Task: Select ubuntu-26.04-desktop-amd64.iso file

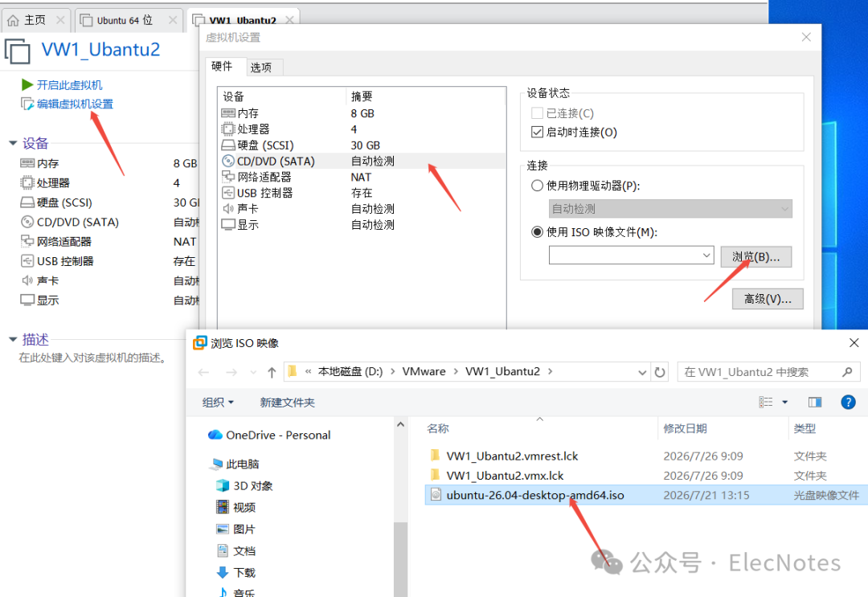Action: [645, 495]
